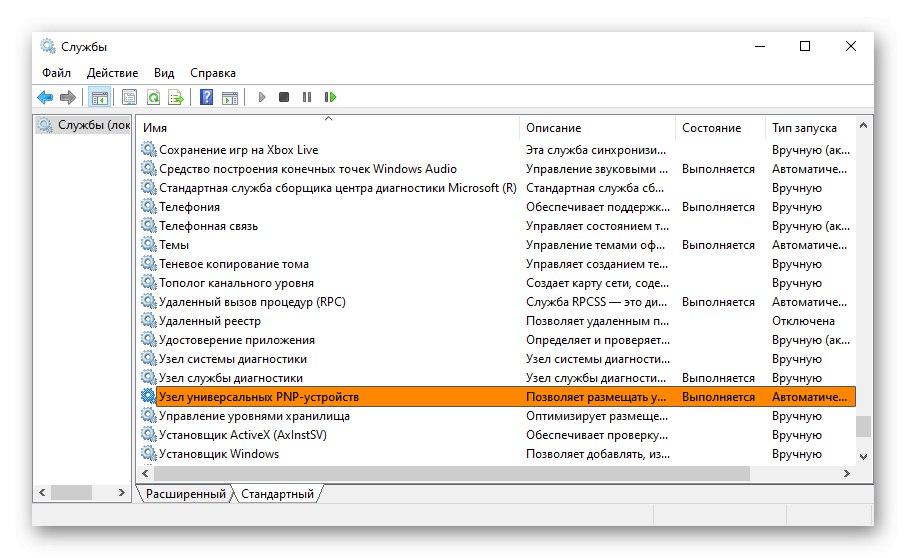This screenshot has height=558, width=906.
Task: Click the Restart service toolbar icon
Action: click(x=330, y=97)
